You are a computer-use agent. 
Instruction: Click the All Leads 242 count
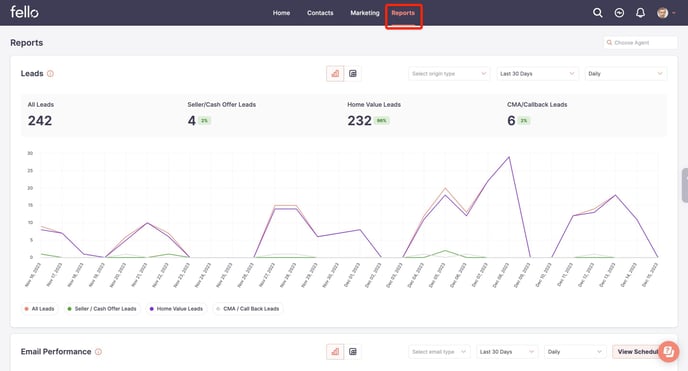pos(40,121)
